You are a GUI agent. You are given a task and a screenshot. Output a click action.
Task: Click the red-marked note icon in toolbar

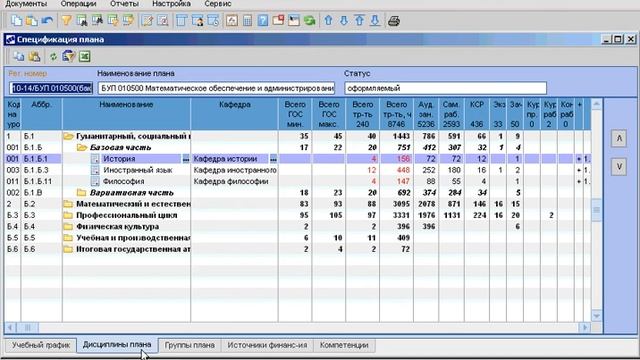pos(278,20)
